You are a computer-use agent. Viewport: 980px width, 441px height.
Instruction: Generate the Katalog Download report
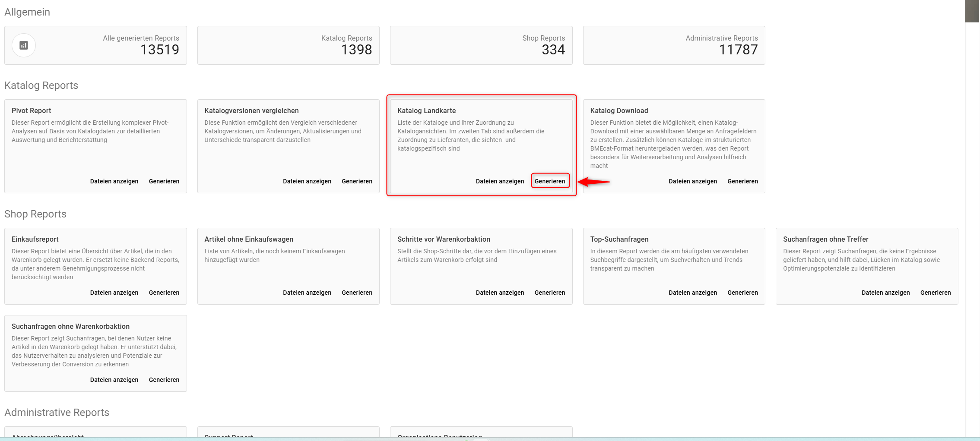(742, 181)
